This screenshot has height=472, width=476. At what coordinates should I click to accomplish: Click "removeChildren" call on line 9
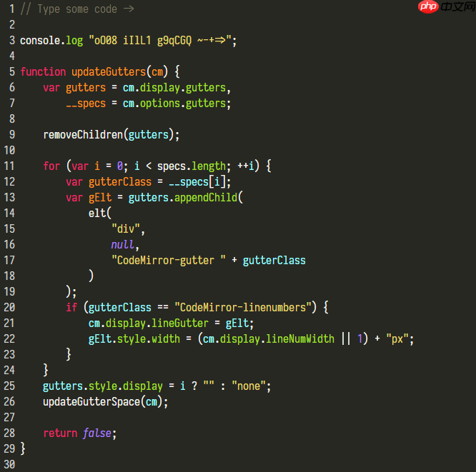[83, 135]
